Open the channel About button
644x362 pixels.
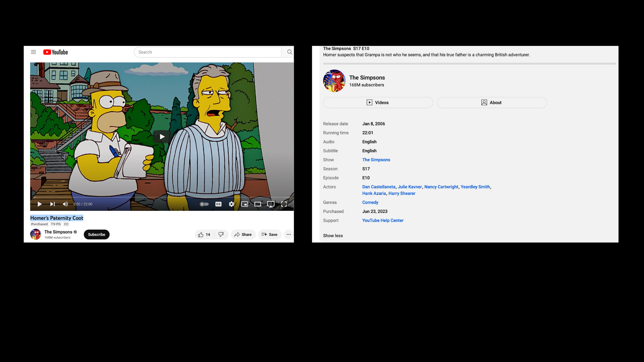(492, 103)
